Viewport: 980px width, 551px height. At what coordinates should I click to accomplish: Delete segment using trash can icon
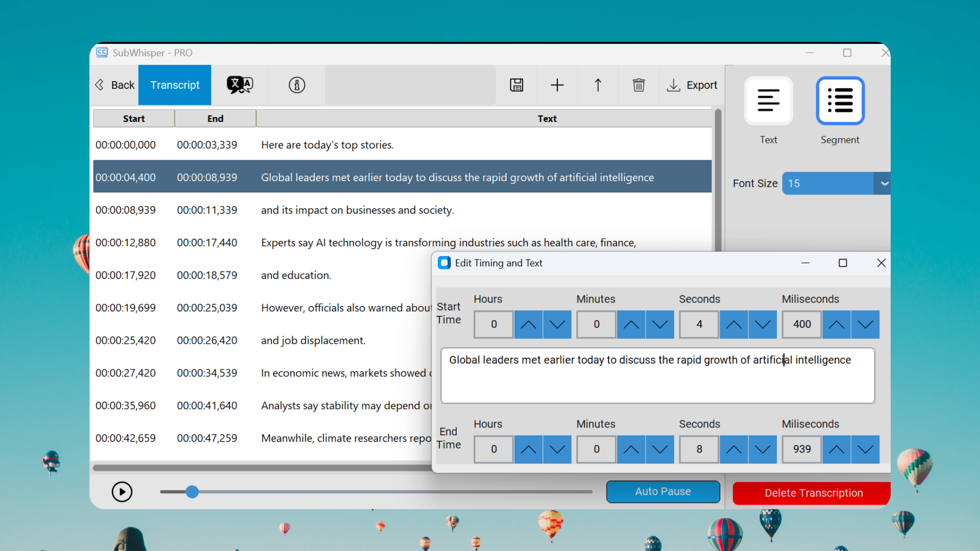639,85
